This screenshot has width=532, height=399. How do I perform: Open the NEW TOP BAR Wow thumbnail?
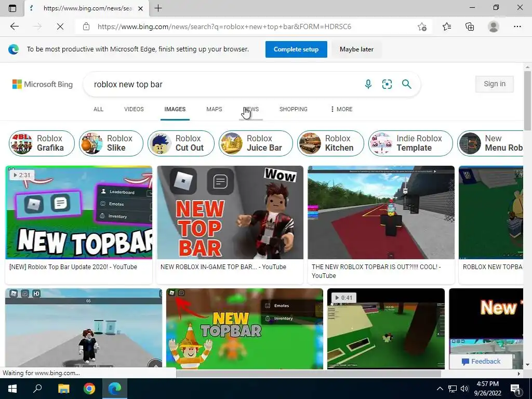230,212
